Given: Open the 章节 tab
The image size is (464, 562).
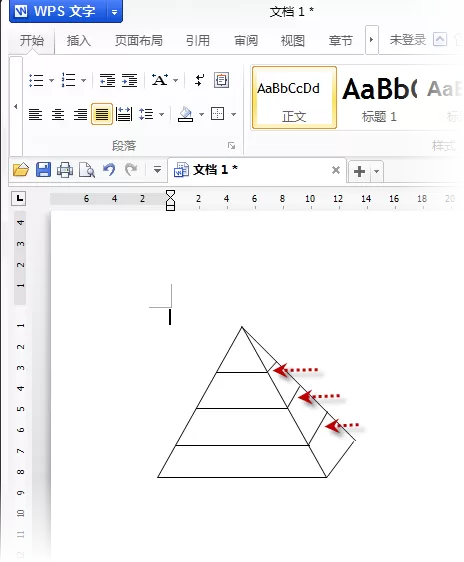Looking at the screenshot, I should 341,40.
